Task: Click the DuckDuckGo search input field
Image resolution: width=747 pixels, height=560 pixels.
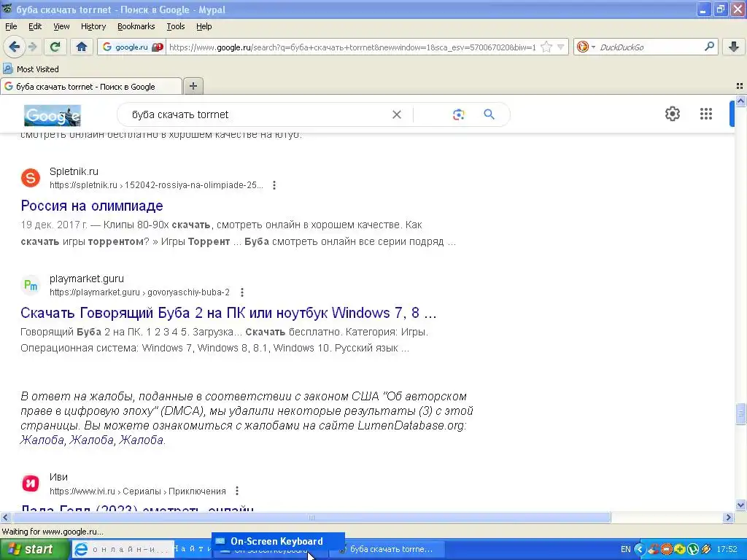Action: [x=649, y=47]
